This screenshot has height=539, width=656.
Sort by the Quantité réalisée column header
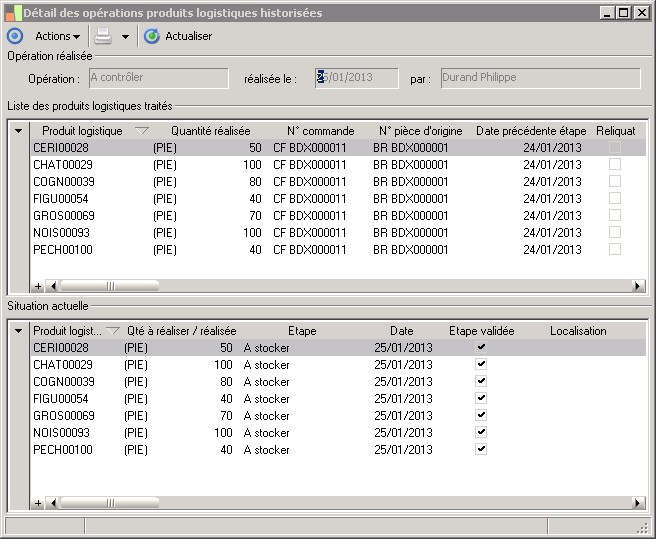pyautogui.click(x=210, y=131)
